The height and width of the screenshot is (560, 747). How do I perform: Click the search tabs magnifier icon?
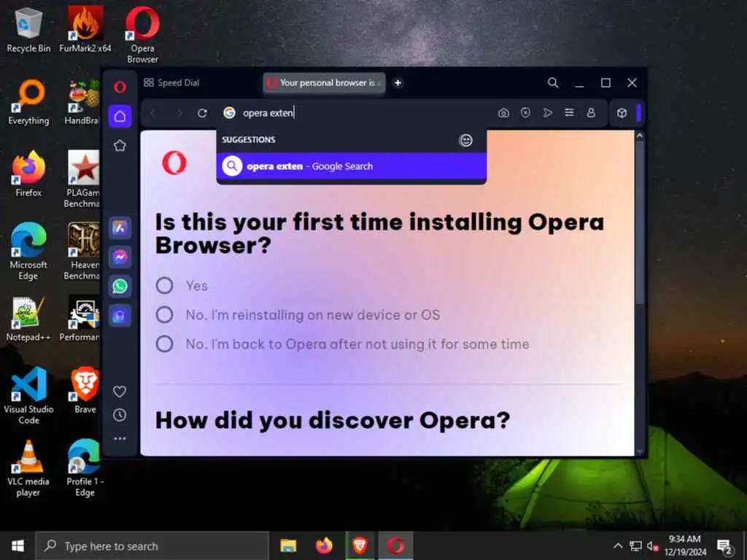(x=553, y=83)
